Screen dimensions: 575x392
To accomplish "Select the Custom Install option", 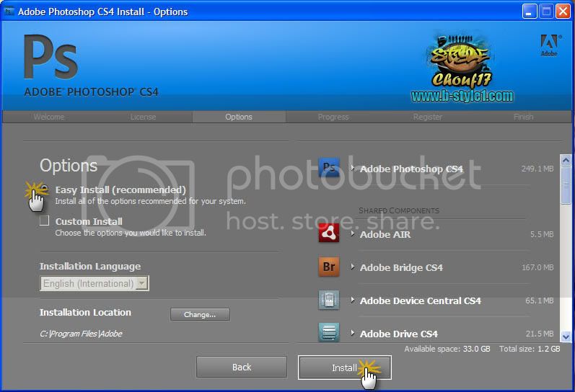I will (x=45, y=220).
